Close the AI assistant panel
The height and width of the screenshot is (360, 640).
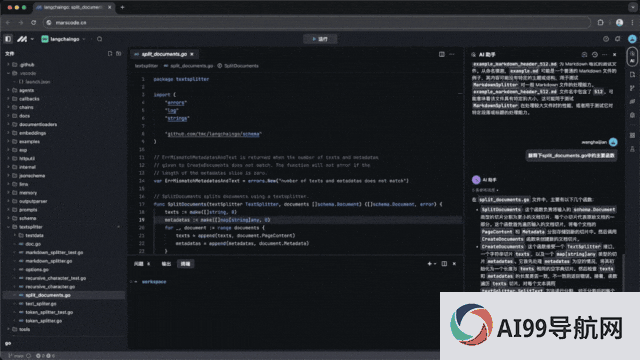[615, 55]
